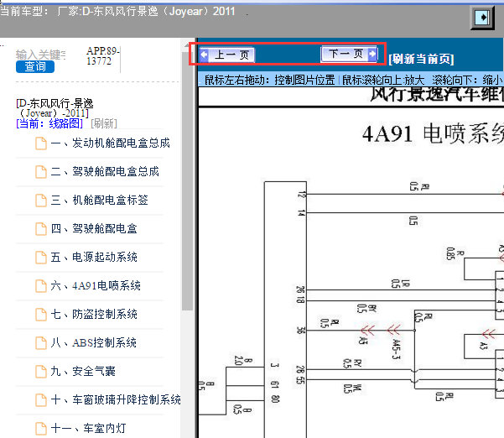The width and height of the screenshot is (504, 438).
Task: Click document icon beside 七、防盗控制系统
Action: point(41,315)
